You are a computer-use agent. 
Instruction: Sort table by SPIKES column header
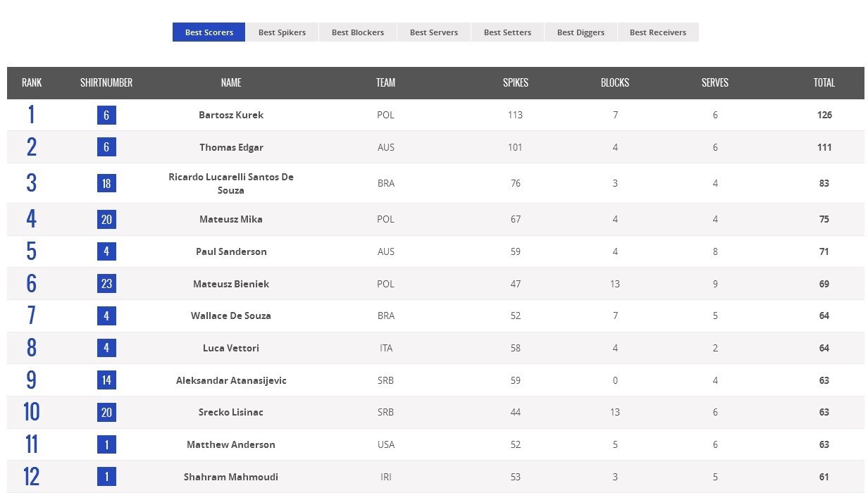[515, 82]
